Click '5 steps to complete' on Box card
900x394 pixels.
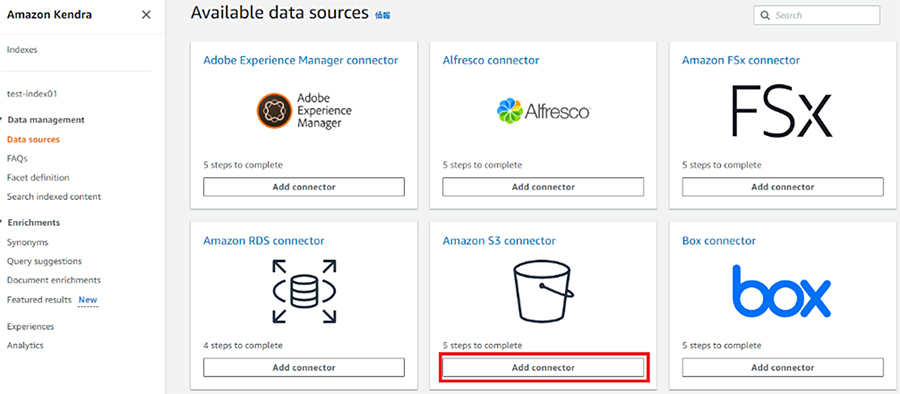point(721,346)
